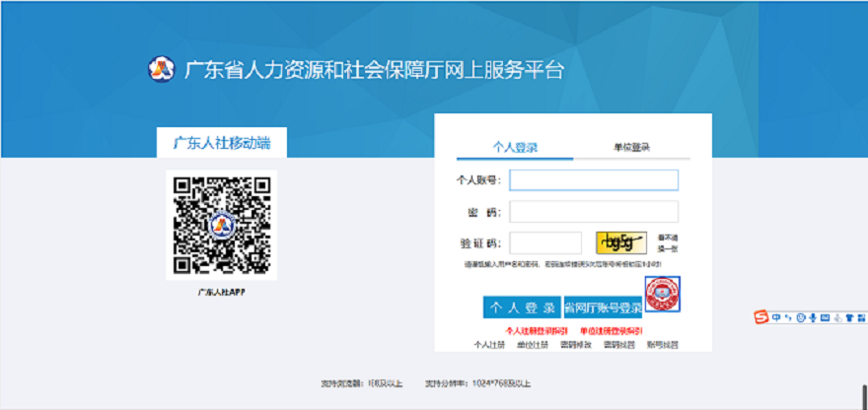This screenshot has height=410, width=868.
Task: Click the Sogou person account icon
Action: click(x=837, y=317)
